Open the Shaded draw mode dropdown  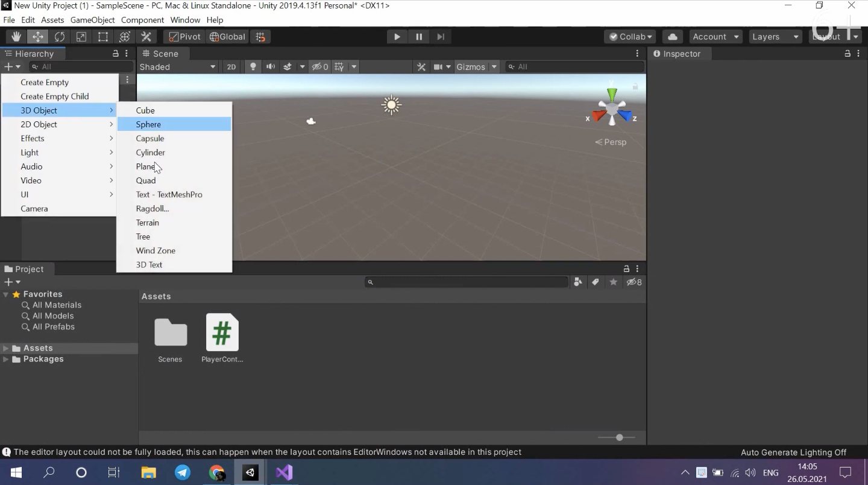(178, 67)
